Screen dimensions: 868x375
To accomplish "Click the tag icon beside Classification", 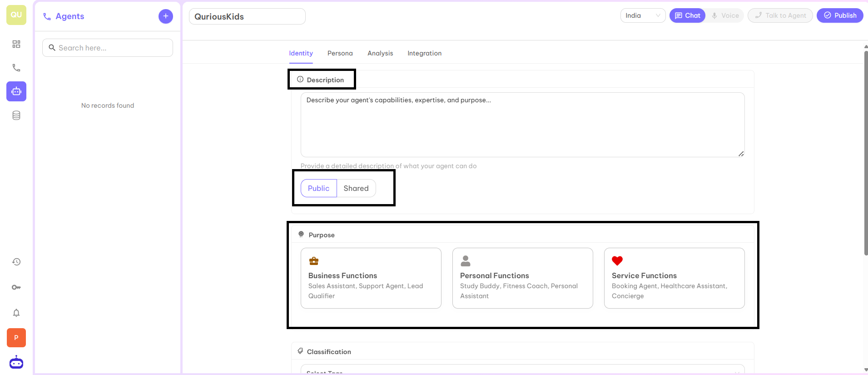I will 300,351.
